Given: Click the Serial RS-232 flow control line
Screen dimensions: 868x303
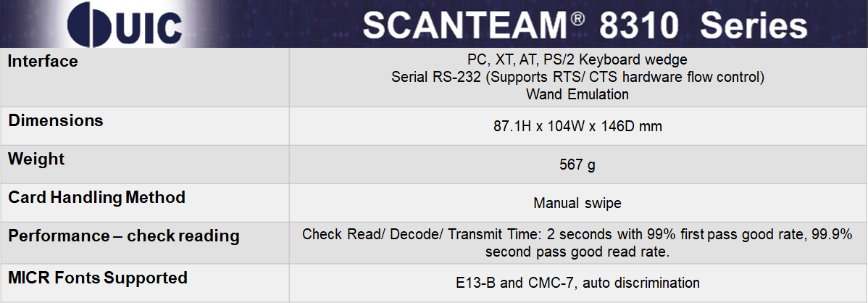Looking at the screenshot, I should coord(577,76).
